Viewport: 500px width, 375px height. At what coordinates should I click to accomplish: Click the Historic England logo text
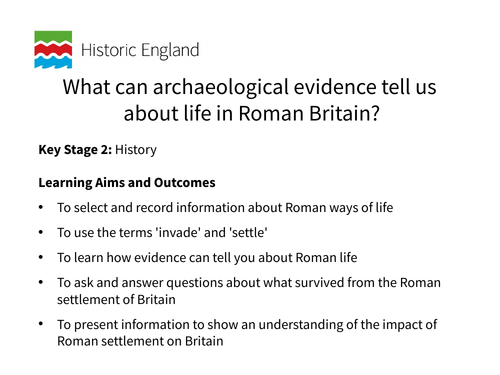140,50
